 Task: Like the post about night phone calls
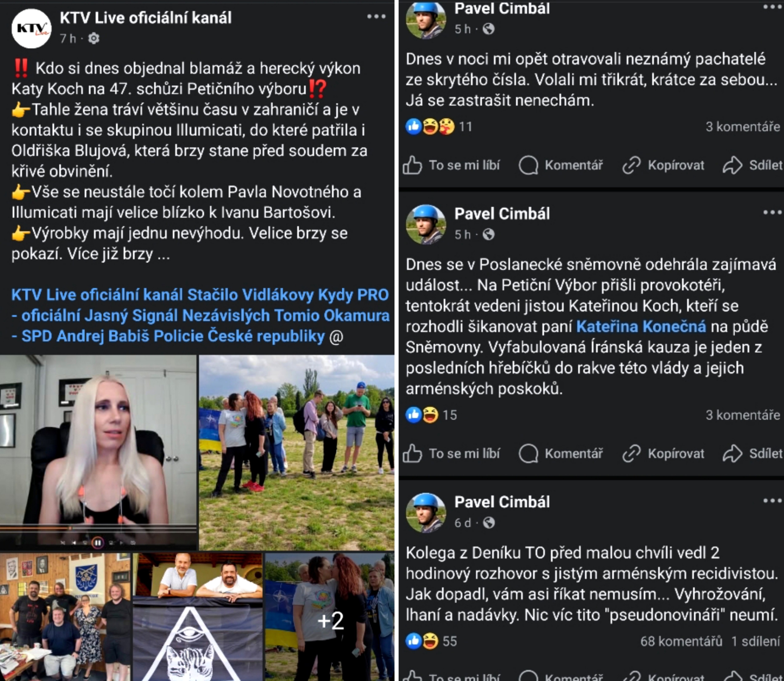pos(451,165)
